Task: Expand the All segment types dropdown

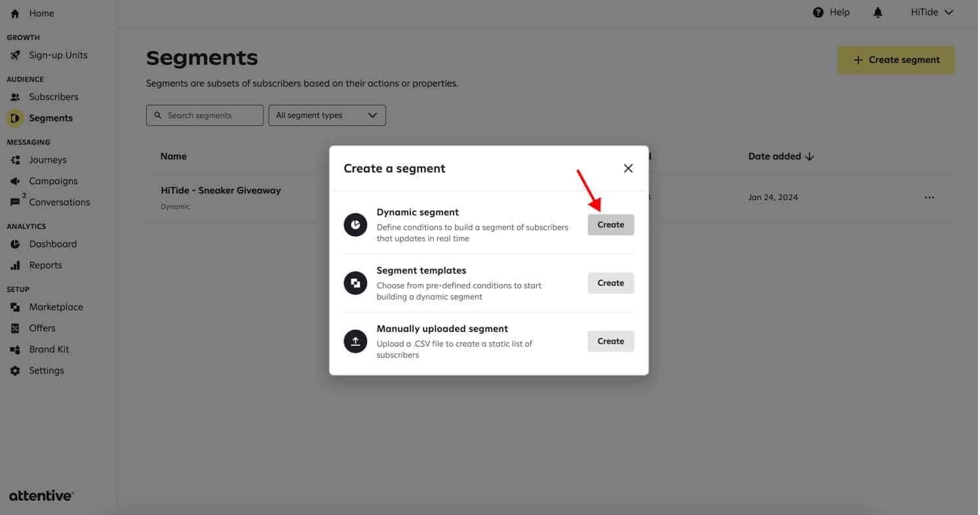Action: tap(327, 115)
